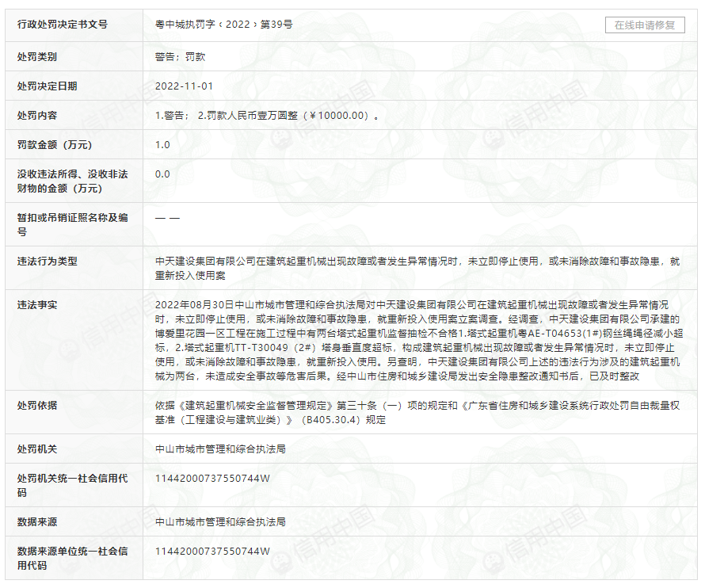Click the 处罚决定日期 label
The height and width of the screenshot is (588, 705).
click(x=48, y=86)
